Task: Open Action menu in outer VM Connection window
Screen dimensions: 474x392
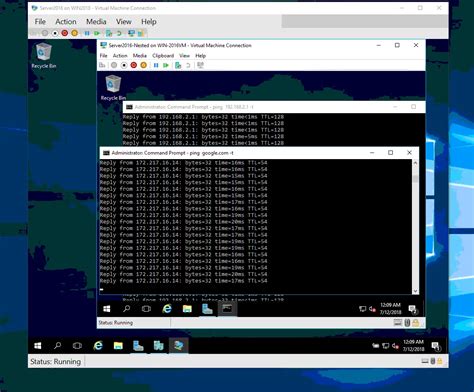Action: point(66,22)
